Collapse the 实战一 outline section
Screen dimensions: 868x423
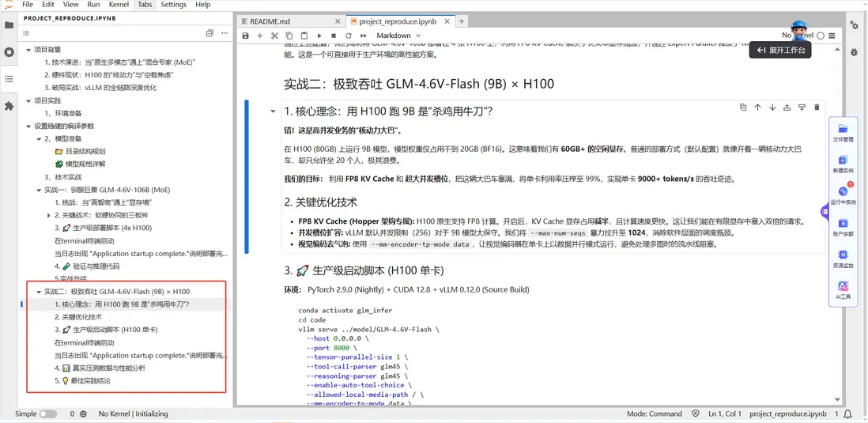click(39, 189)
